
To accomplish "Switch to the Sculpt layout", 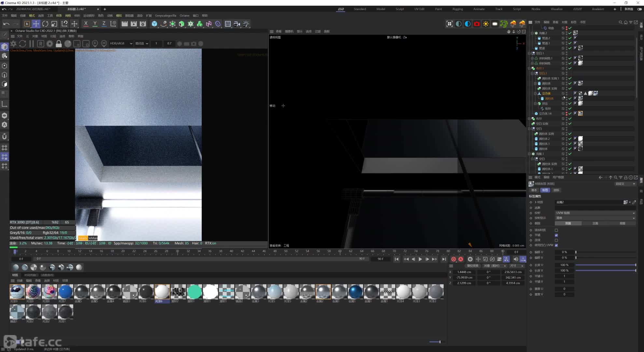I will [399, 9].
